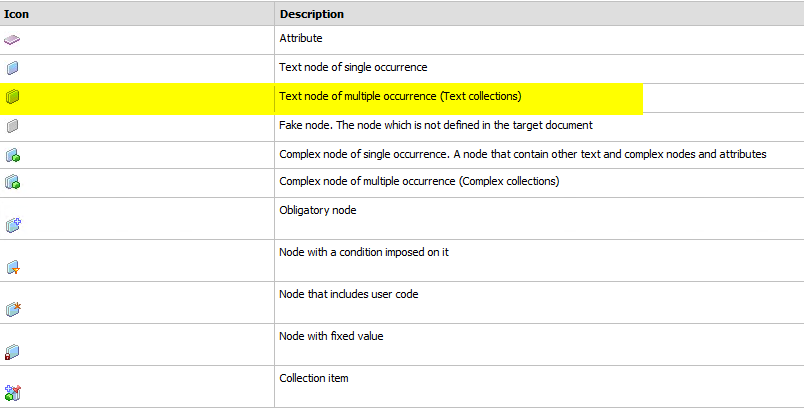Click the obligatory node icon with plus
804x412 pixels.
click(x=13, y=224)
